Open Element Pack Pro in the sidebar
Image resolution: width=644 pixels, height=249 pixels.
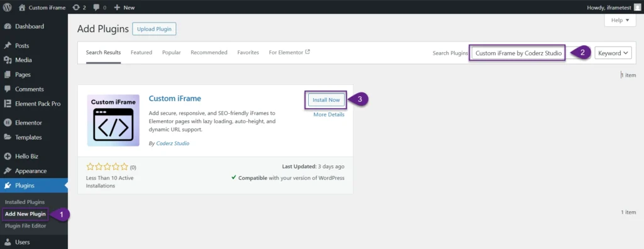(34, 104)
